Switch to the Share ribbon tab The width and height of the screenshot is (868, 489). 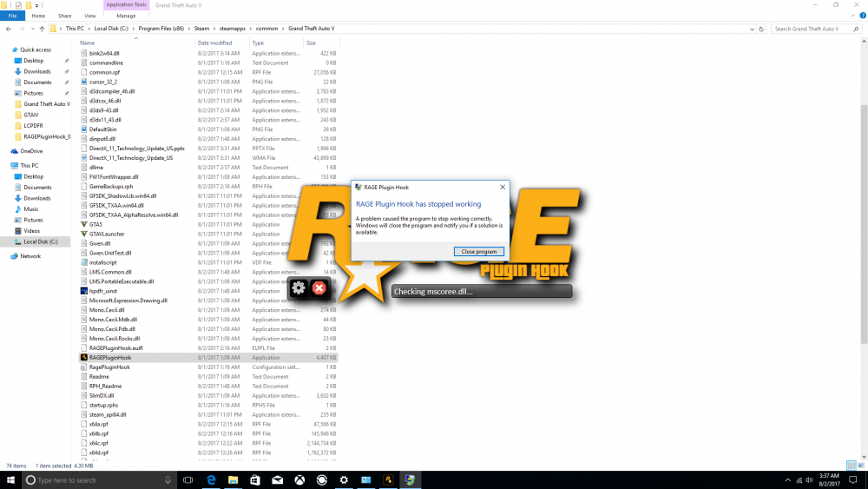click(65, 16)
